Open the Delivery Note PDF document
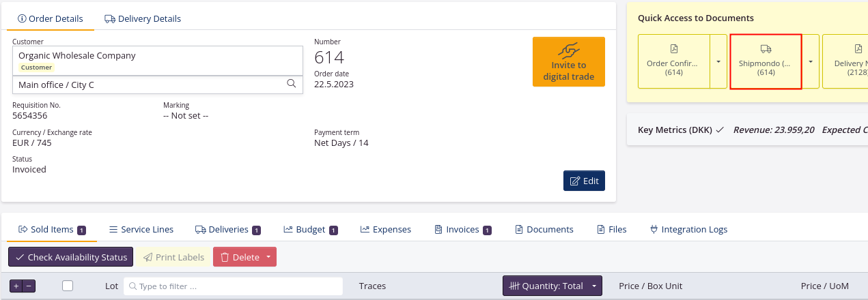This screenshot has height=300, width=868. click(x=847, y=61)
